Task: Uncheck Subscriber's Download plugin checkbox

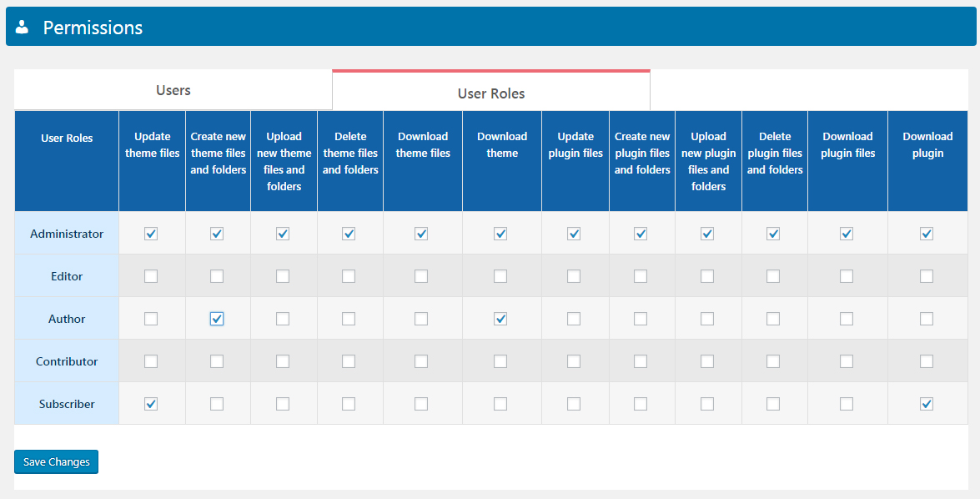Action: [x=927, y=404]
